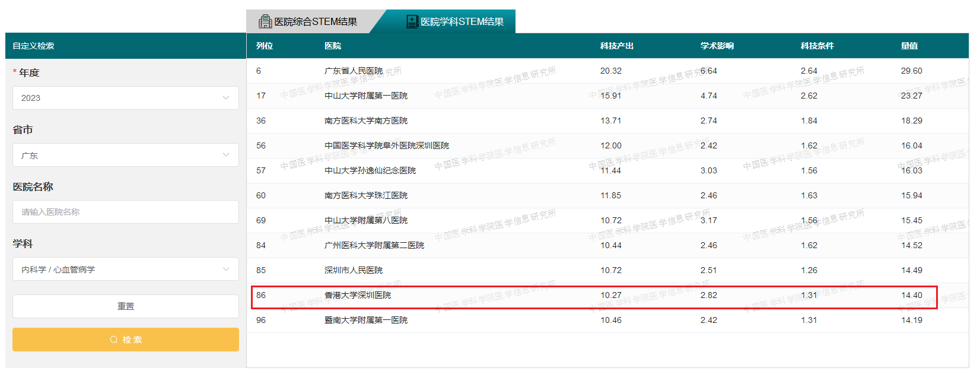Click the document icon on 医院学科STEM结果 tab
980x374 pixels.
(412, 22)
